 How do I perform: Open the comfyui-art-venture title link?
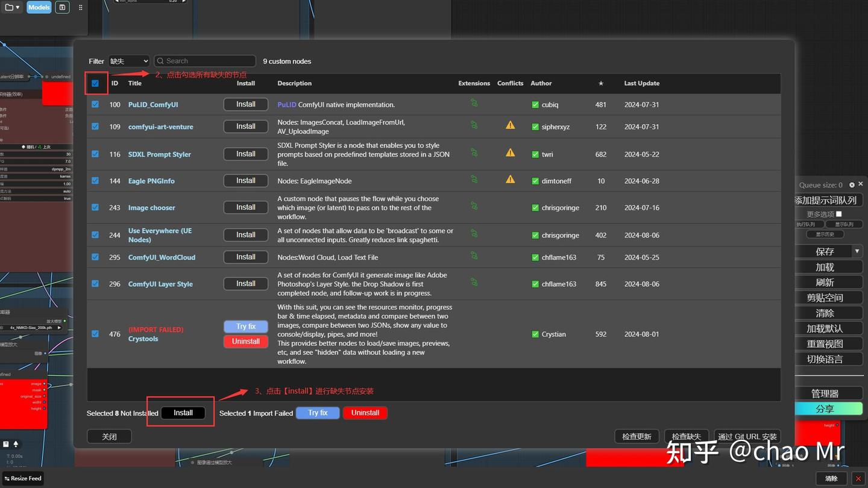(161, 127)
